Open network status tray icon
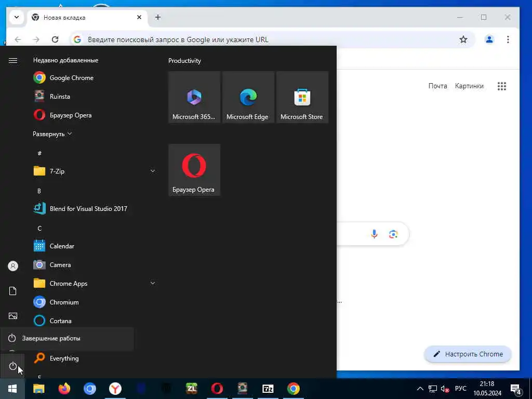The image size is (532, 399). tap(433, 389)
